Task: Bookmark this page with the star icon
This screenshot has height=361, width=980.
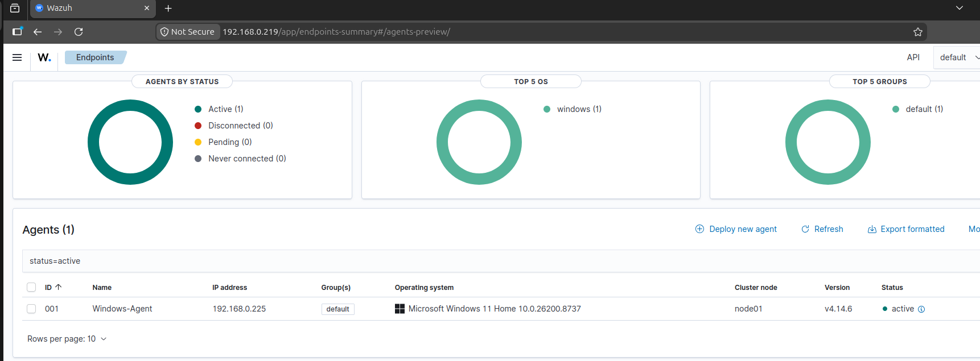Action: (917, 32)
